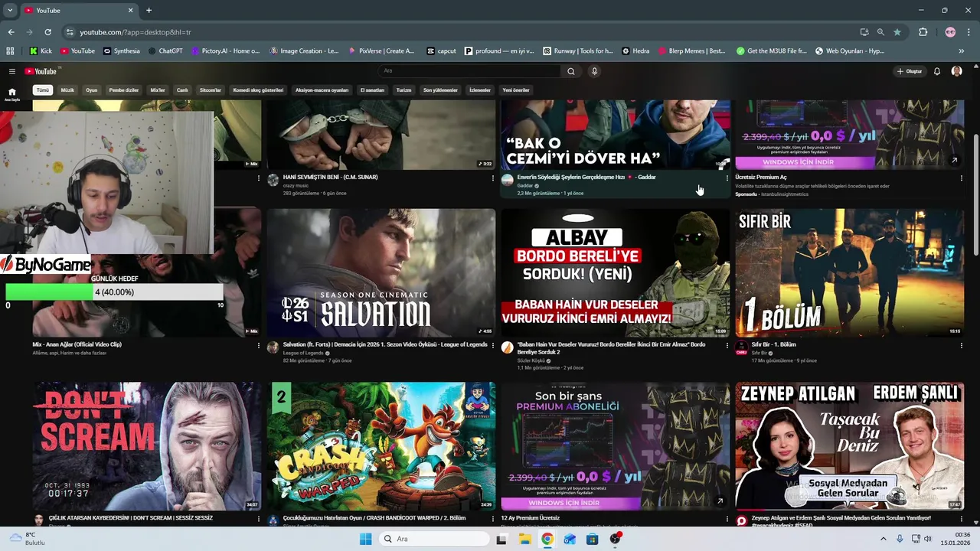This screenshot has height=551, width=980.
Task: Open the Chrome three-dot menu
Action: [x=969, y=32]
